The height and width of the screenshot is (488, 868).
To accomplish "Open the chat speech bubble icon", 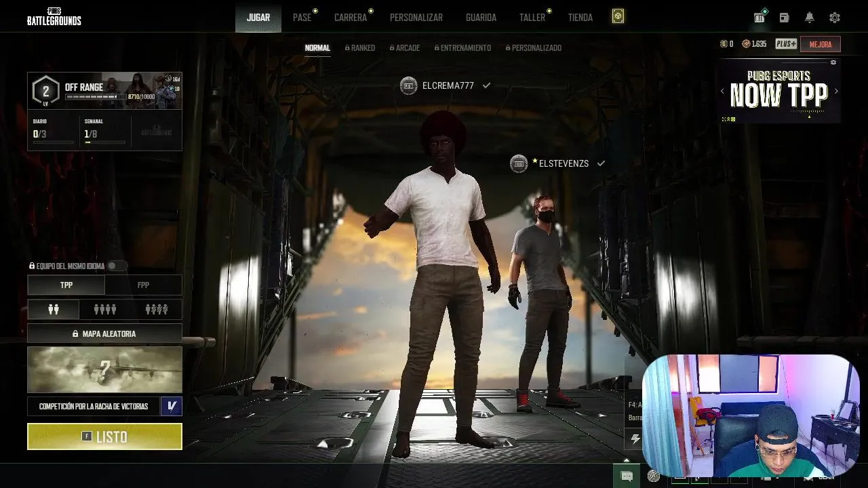I will [627, 476].
